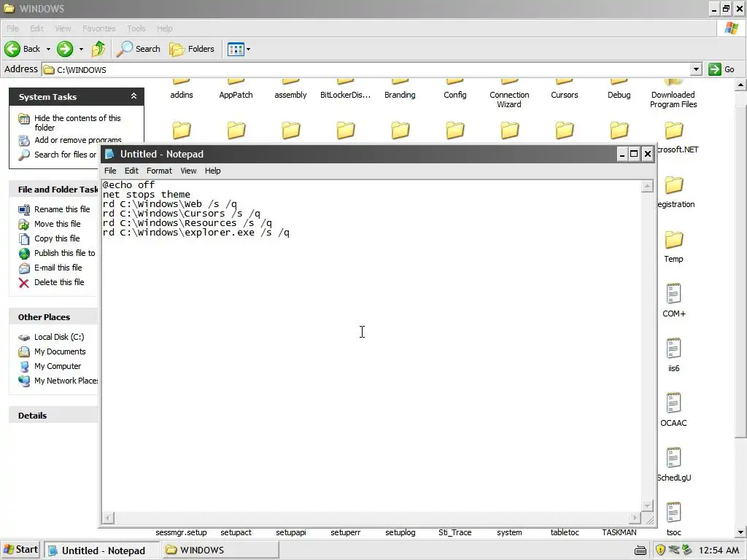Select the Temp folder icon
Screen dimensions: 747x560
(673, 239)
